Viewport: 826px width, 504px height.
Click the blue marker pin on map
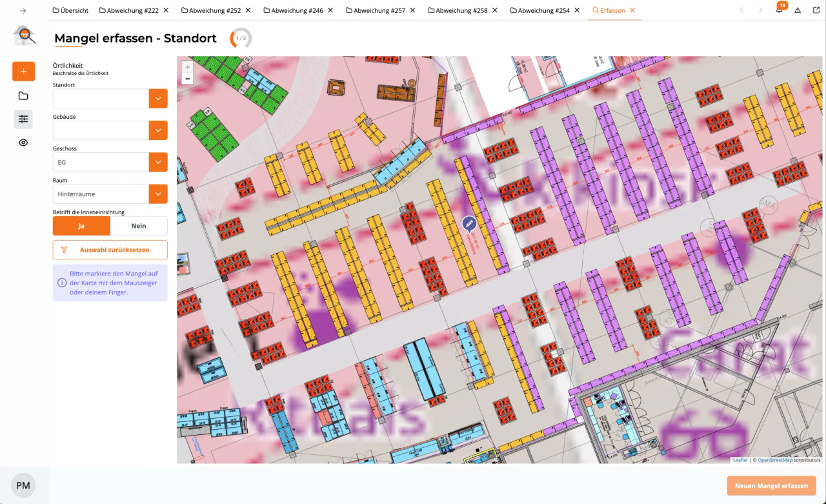tap(469, 223)
